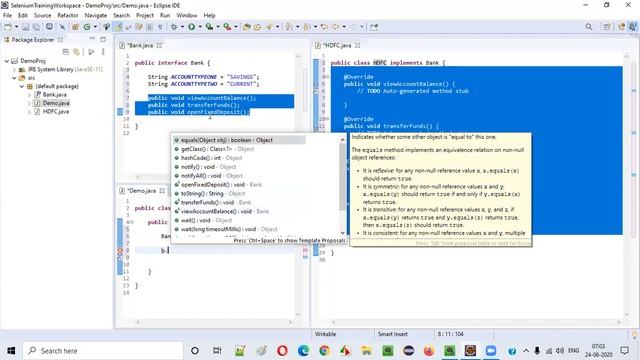
Task: Click Collapse All in Package Explorer
Action: [66, 52]
